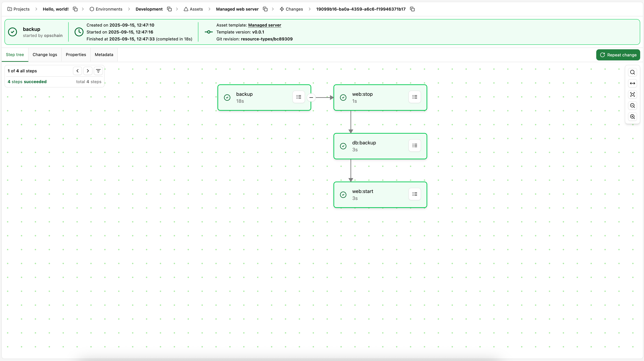This screenshot has height=361, width=644.
Task: Open the search tool on the step canvas
Action: tap(633, 72)
